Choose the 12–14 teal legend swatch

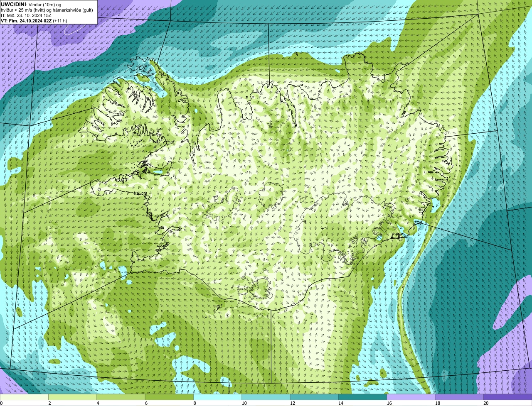click(x=314, y=397)
